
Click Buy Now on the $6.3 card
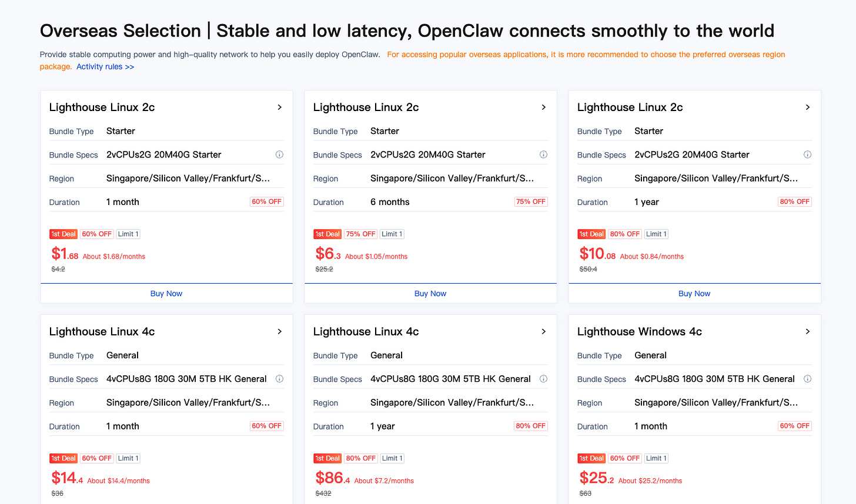pyautogui.click(x=430, y=294)
